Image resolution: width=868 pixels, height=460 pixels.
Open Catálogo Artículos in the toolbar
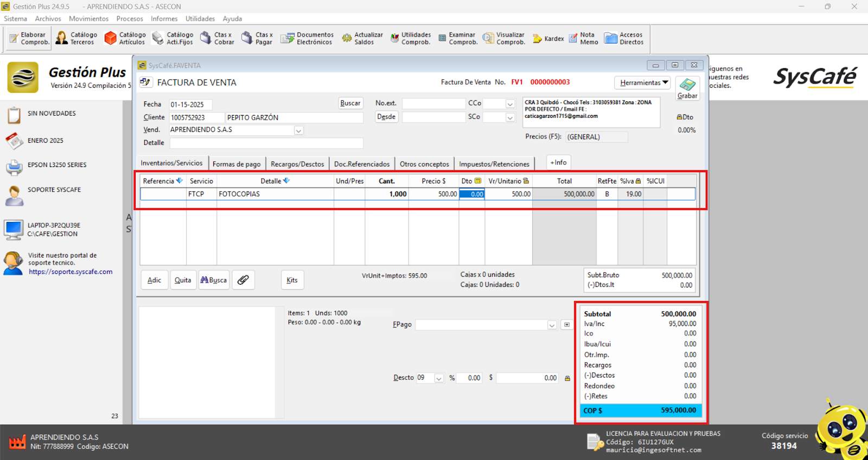(125, 38)
